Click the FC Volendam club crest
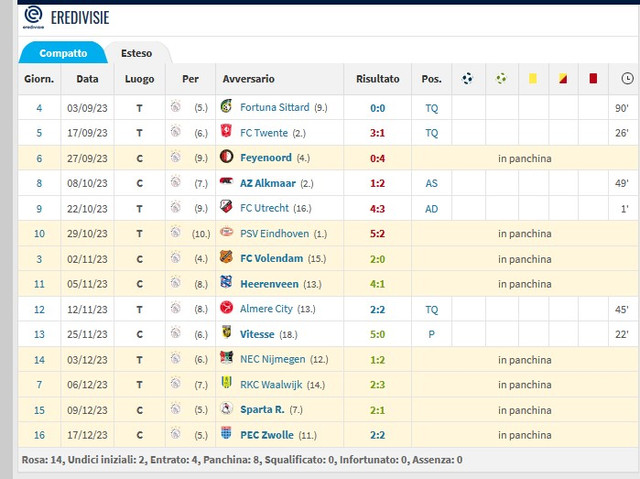 click(226, 257)
